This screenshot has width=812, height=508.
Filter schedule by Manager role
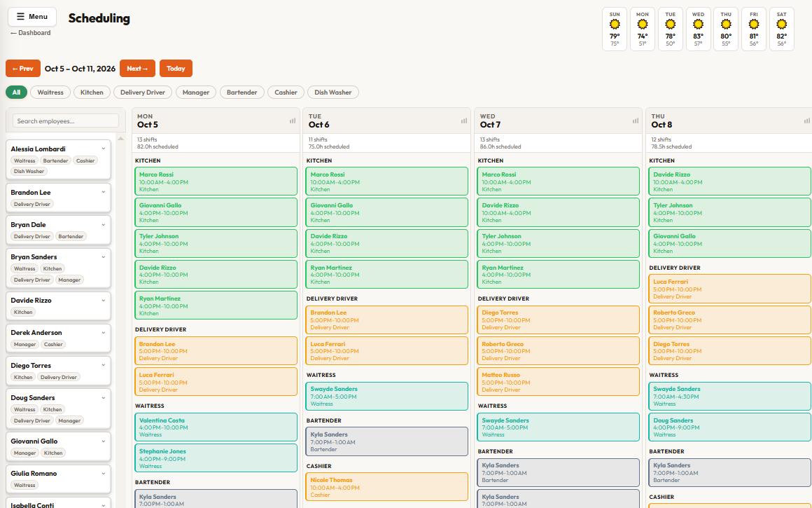tap(196, 92)
